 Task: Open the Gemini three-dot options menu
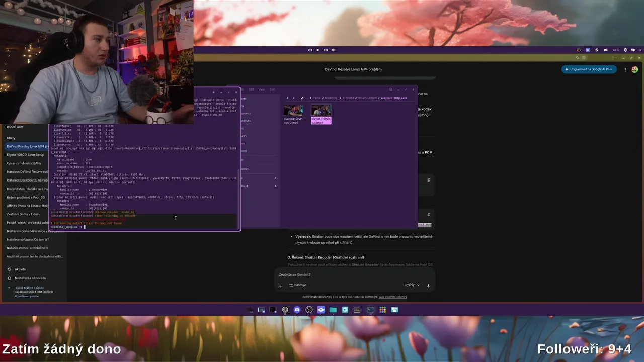[x=625, y=69]
